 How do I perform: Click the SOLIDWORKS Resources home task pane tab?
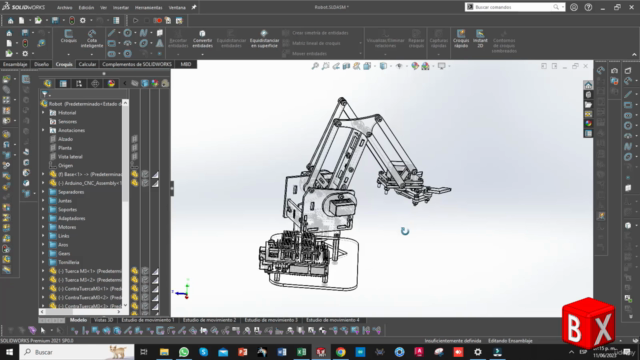point(588,85)
